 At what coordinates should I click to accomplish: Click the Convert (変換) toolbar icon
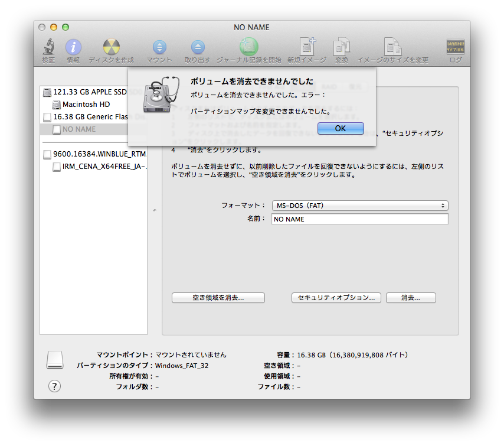tap(341, 47)
